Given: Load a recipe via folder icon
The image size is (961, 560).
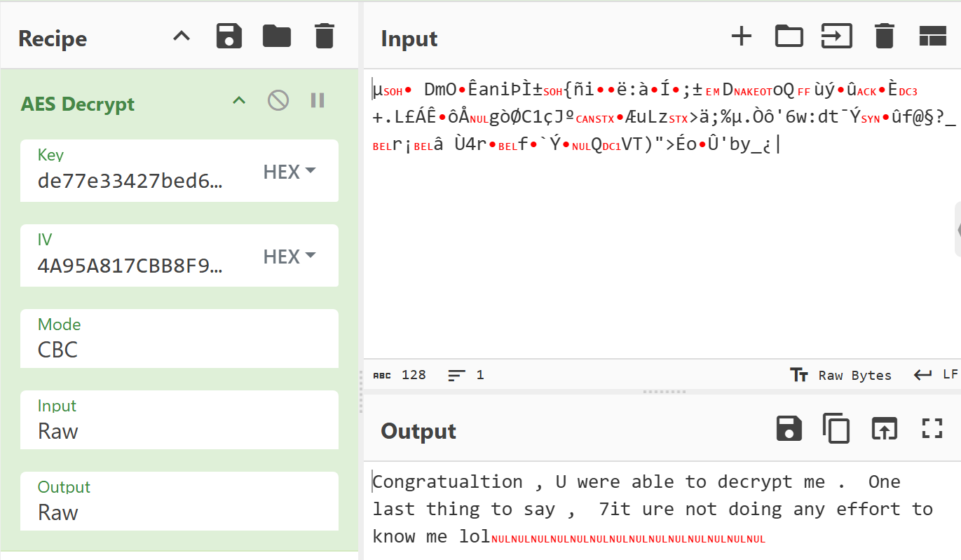Looking at the screenshot, I should point(277,36).
